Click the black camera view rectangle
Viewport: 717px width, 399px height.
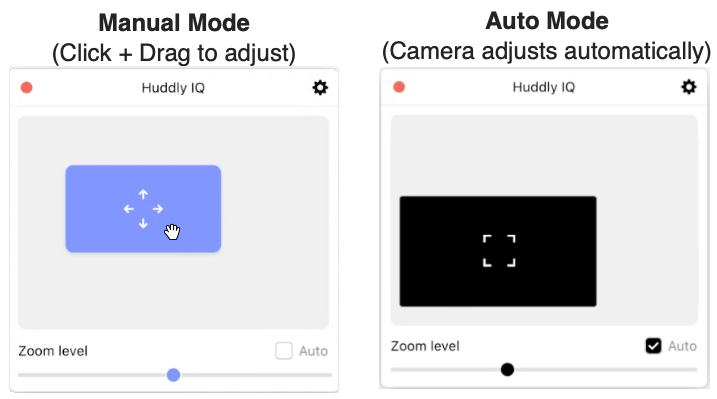[498, 251]
